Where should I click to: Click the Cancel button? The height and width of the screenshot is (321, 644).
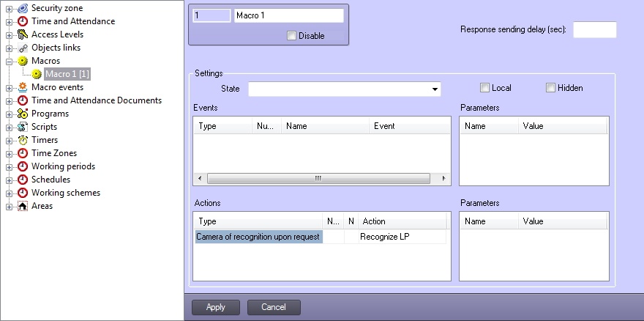coord(274,307)
